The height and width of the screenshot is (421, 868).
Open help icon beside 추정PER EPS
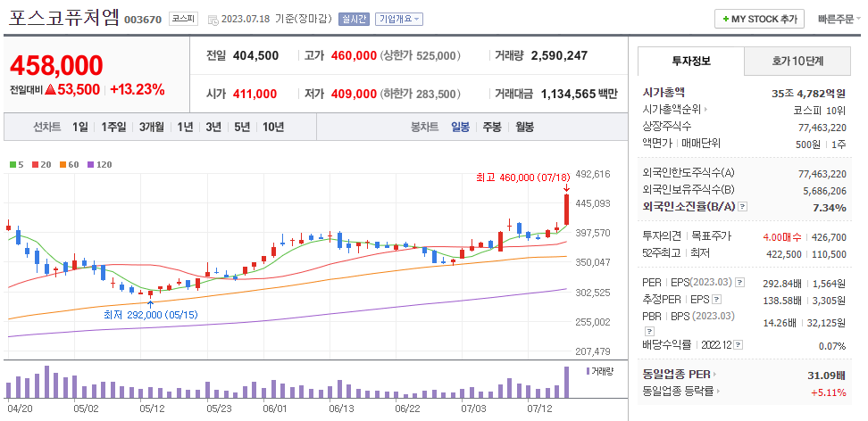tap(717, 300)
